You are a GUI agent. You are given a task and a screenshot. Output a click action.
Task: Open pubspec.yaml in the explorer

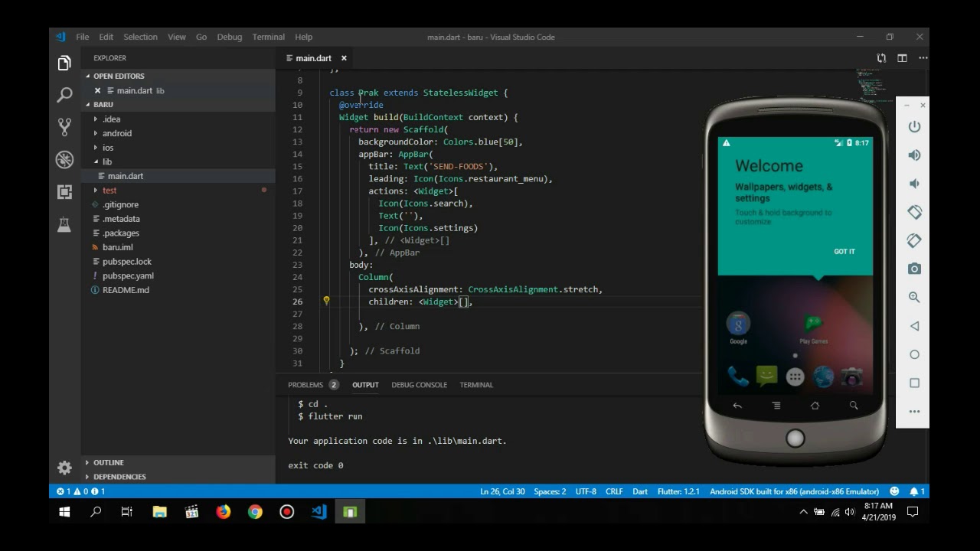click(128, 275)
